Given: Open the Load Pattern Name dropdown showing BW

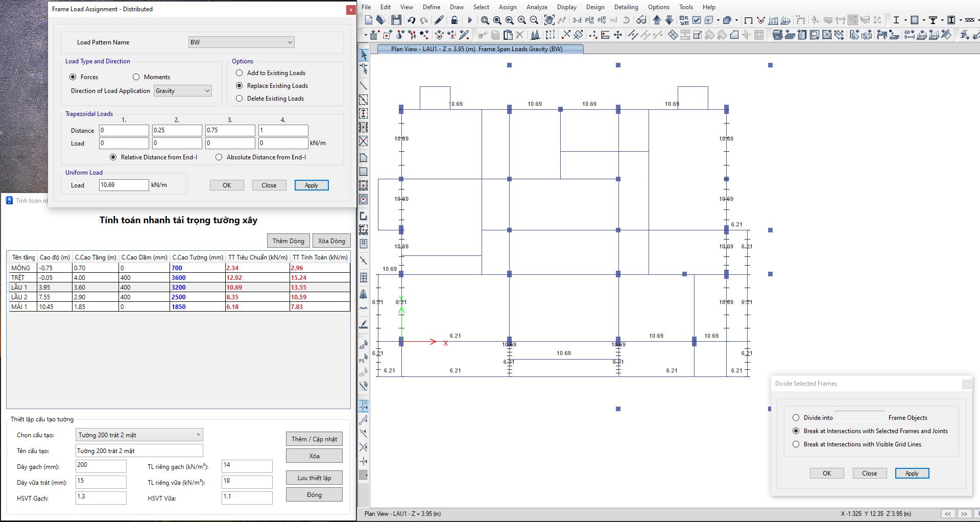Looking at the screenshot, I should (242, 42).
